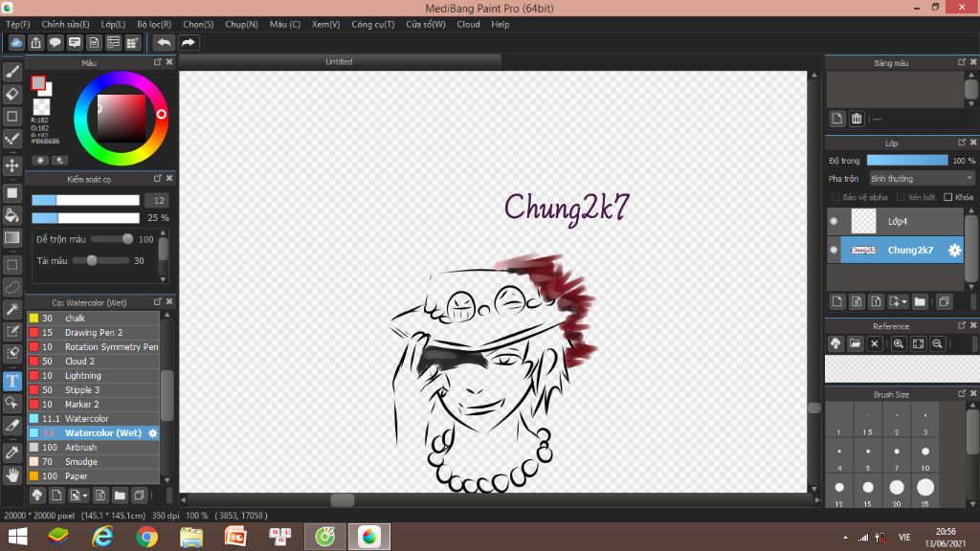The height and width of the screenshot is (551, 980).
Task: Switch to the Untitled canvas tab
Action: [x=340, y=62]
